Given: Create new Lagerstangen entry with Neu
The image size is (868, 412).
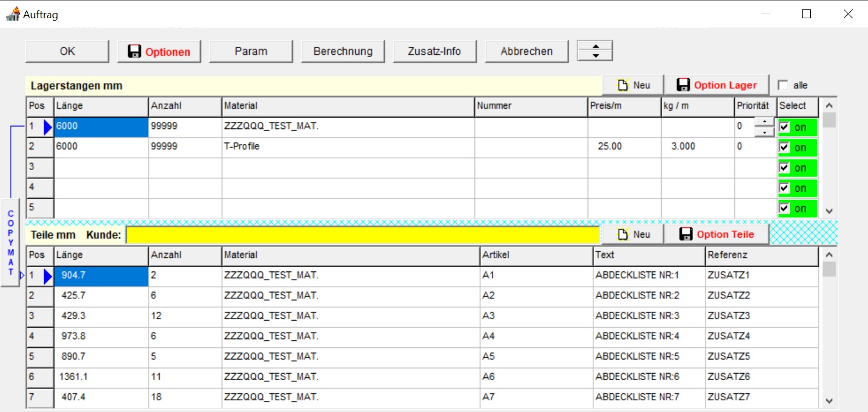Looking at the screenshot, I should [x=633, y=85].
